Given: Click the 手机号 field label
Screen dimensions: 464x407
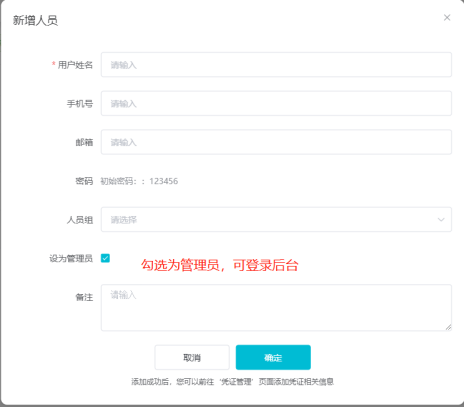Looking at the screenshot, I should pos(80,104).
